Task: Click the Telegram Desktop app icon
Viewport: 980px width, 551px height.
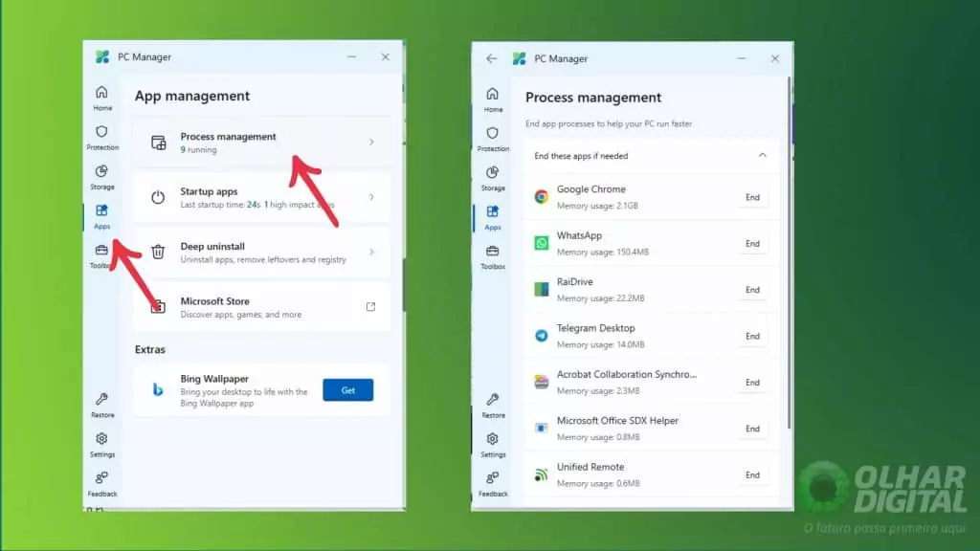Action: (x=542, y=336)
